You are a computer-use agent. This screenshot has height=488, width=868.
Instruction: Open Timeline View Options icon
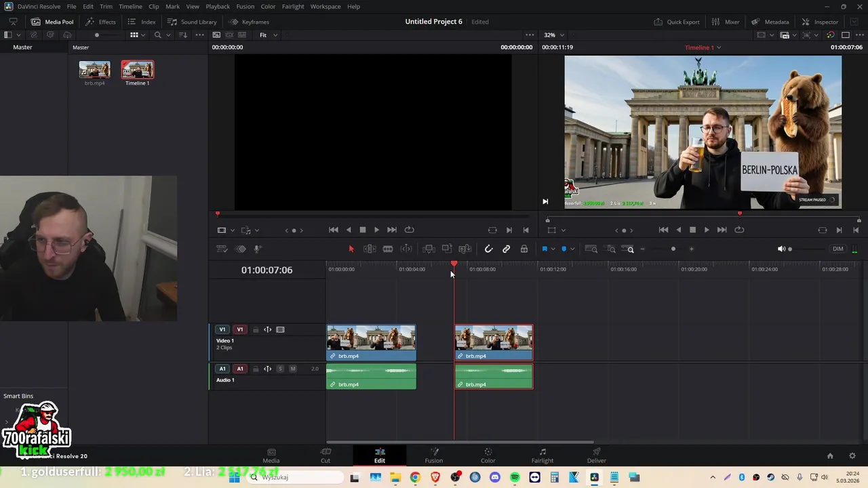pyautogui.click(x=222, y=249)
